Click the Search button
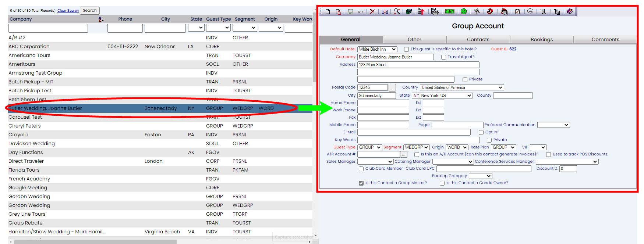The width and height of the screenshot is (644, 244). point(89,11)
